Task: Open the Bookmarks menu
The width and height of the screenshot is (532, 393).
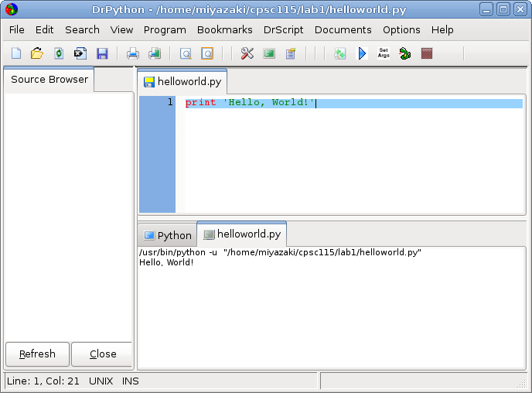Action: [224, 29]
